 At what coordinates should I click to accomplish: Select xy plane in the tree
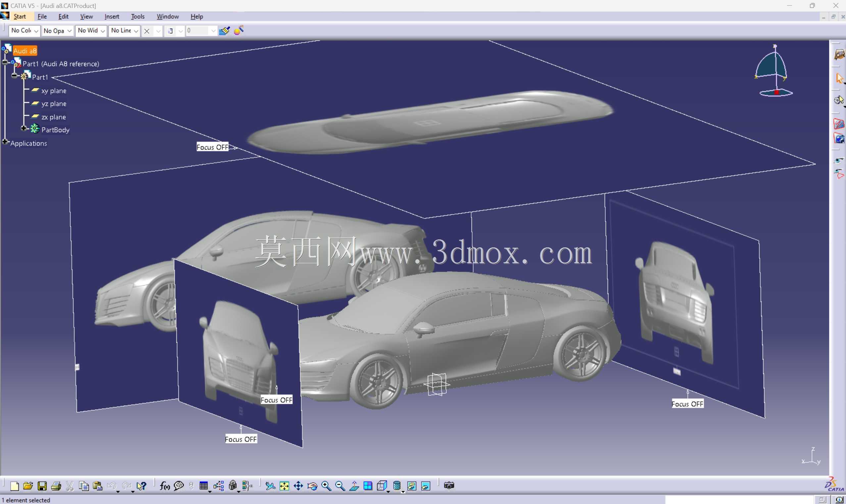point(54,91)
